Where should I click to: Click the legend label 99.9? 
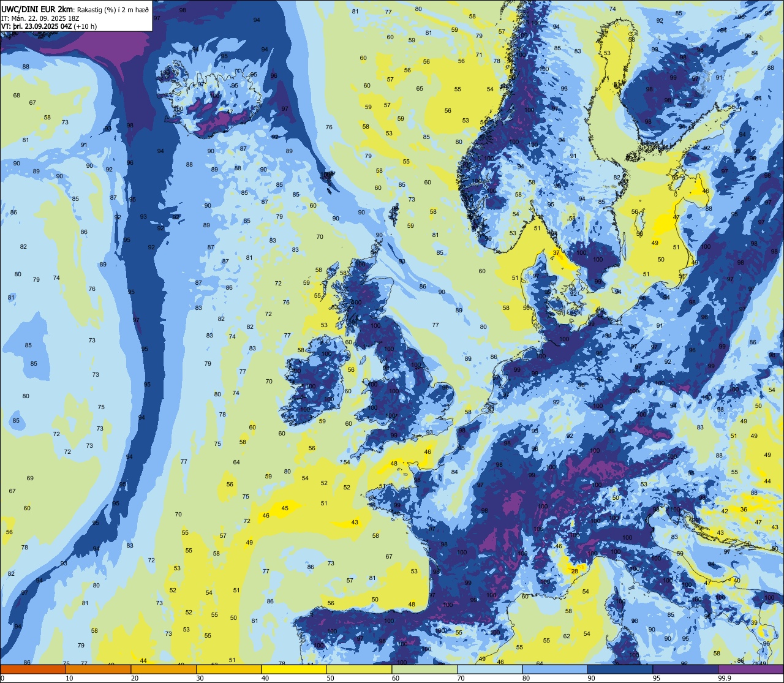724,678
